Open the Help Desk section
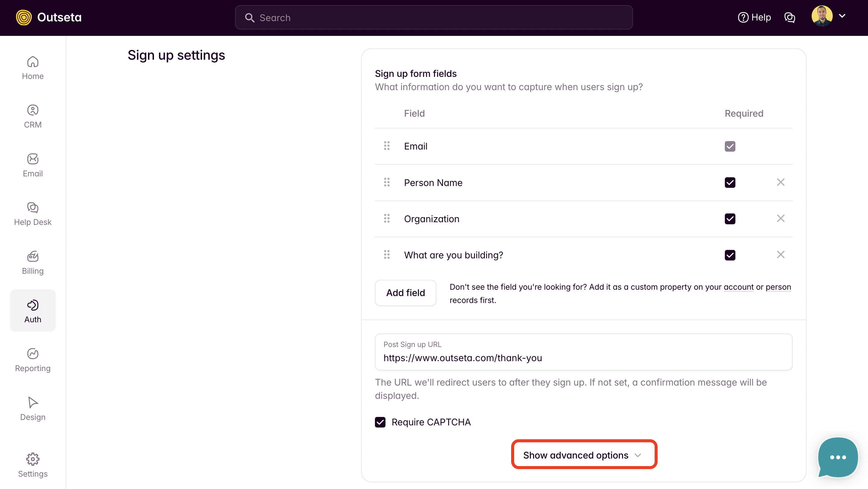The width and height of the screenshot is (868, 489). point(33,214)
